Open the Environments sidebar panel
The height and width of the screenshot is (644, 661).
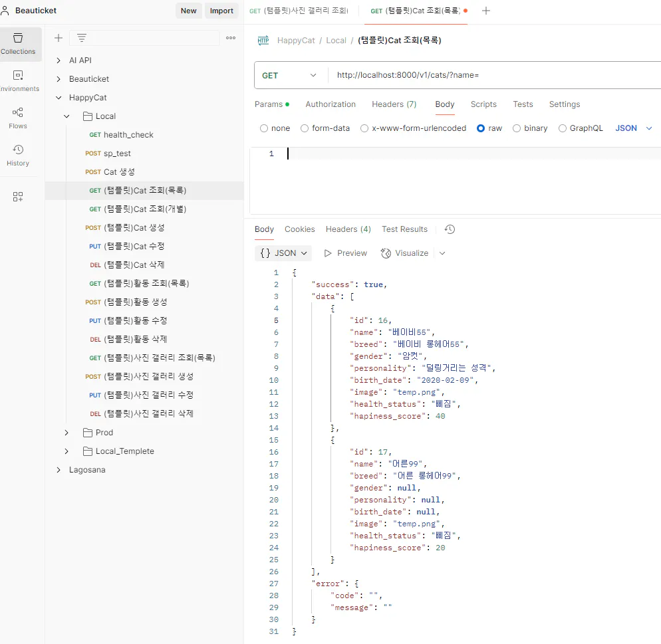(18, 81)
